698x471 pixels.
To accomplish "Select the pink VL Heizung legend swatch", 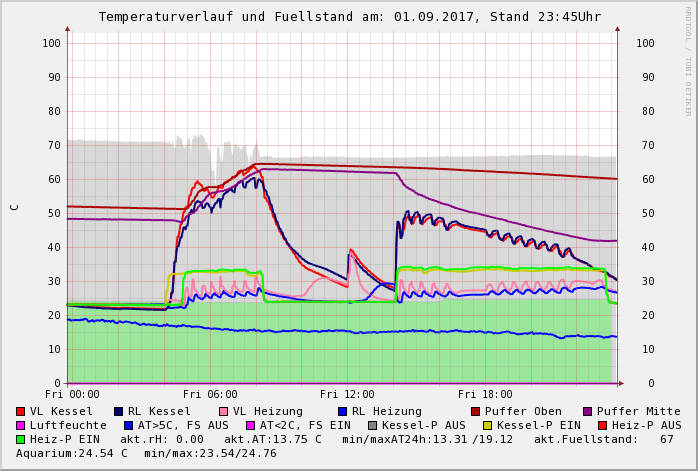I will point(223,411).
